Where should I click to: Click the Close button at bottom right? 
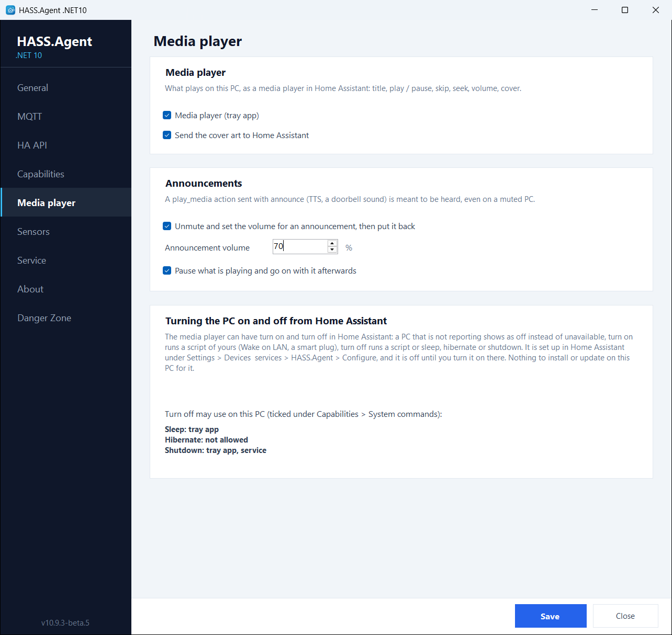coord(625,616)
